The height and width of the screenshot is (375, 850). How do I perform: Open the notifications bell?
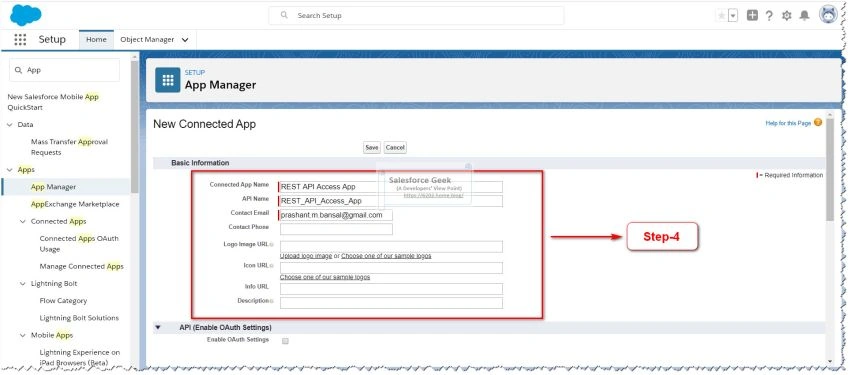click(804, 16)
